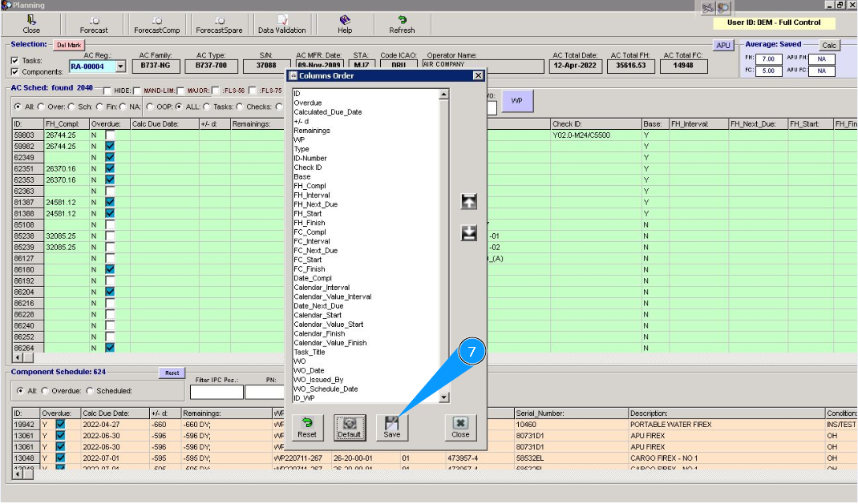Move selected column up with arrow icon

click(469, 202)
